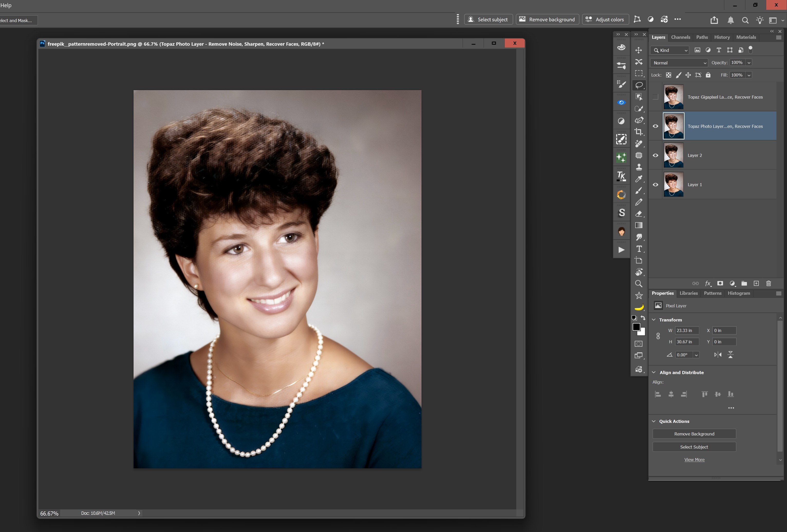
Task: Select the Eraser tool
Action: 638,214
